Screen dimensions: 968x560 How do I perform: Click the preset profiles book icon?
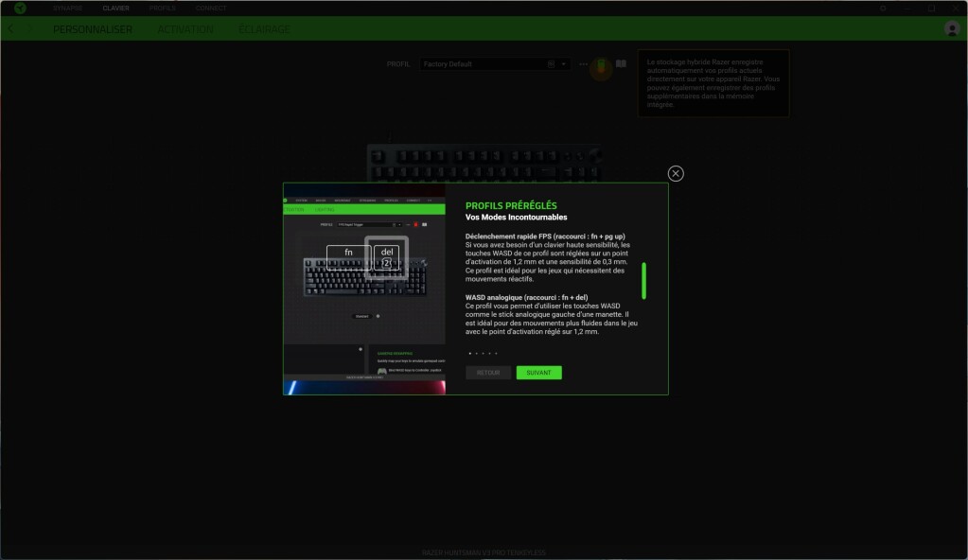621,63
